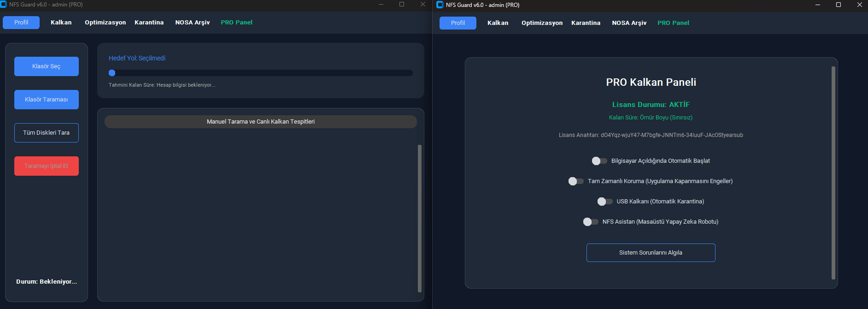The image size is (868, 309).
Task: Click Klasör Seç button
Action: 47,66
